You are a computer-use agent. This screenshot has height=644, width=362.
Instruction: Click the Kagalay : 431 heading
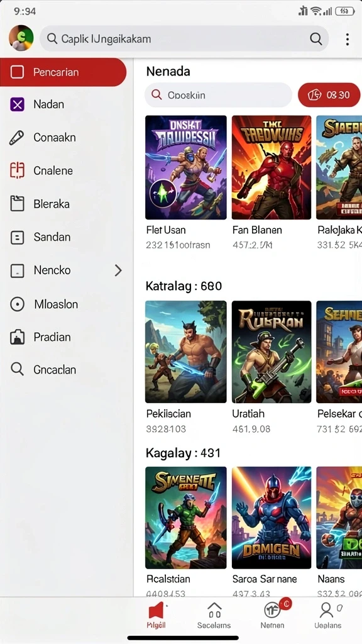coord(183,453)
